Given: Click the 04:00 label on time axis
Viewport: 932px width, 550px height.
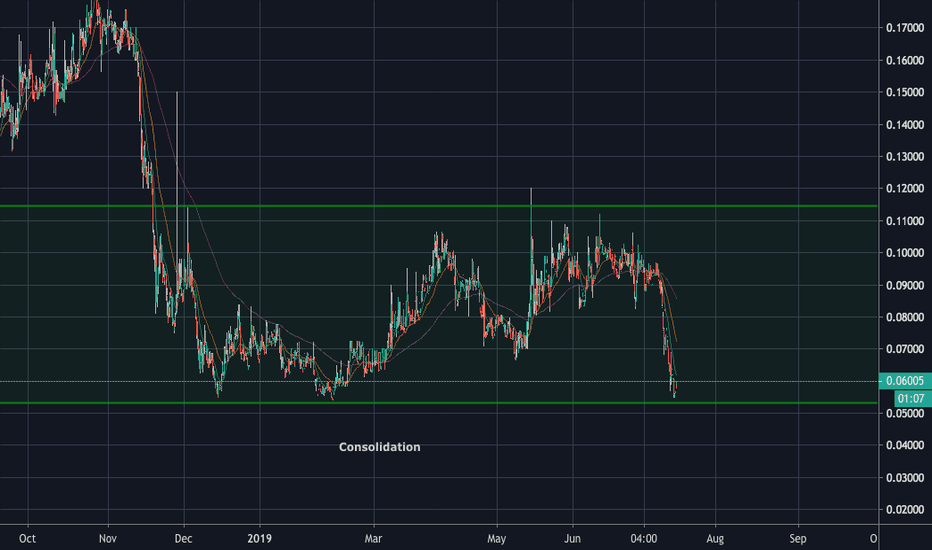Looking at the screenshot, I should (644, 539).
